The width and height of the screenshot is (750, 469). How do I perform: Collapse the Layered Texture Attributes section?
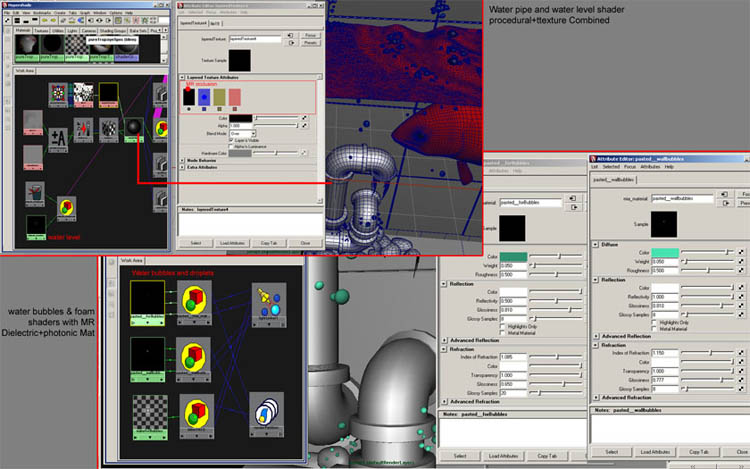(182, 77)
